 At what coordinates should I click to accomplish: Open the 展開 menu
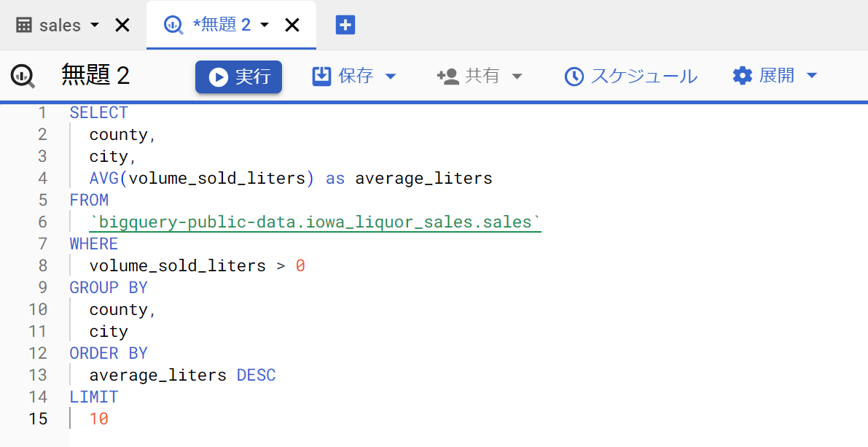(777, 76)
